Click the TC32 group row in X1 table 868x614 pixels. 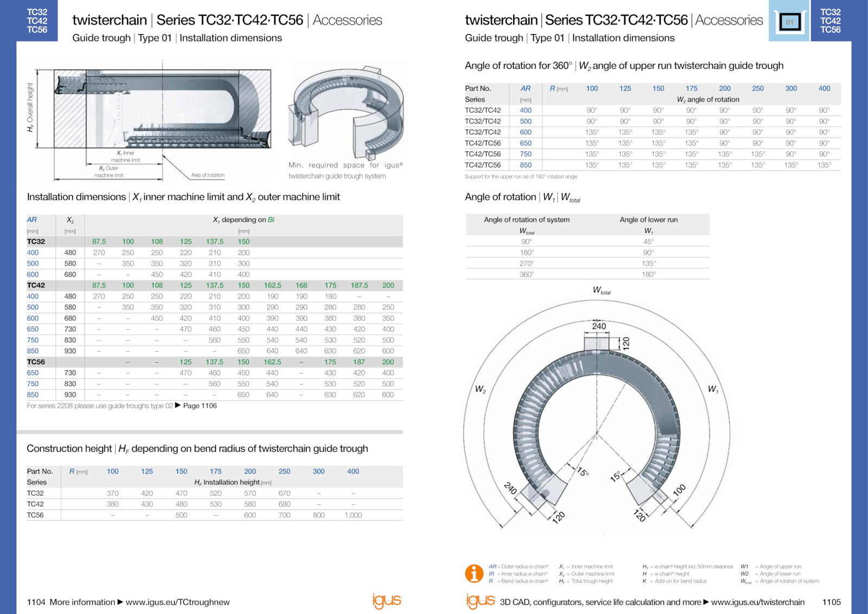215,242
